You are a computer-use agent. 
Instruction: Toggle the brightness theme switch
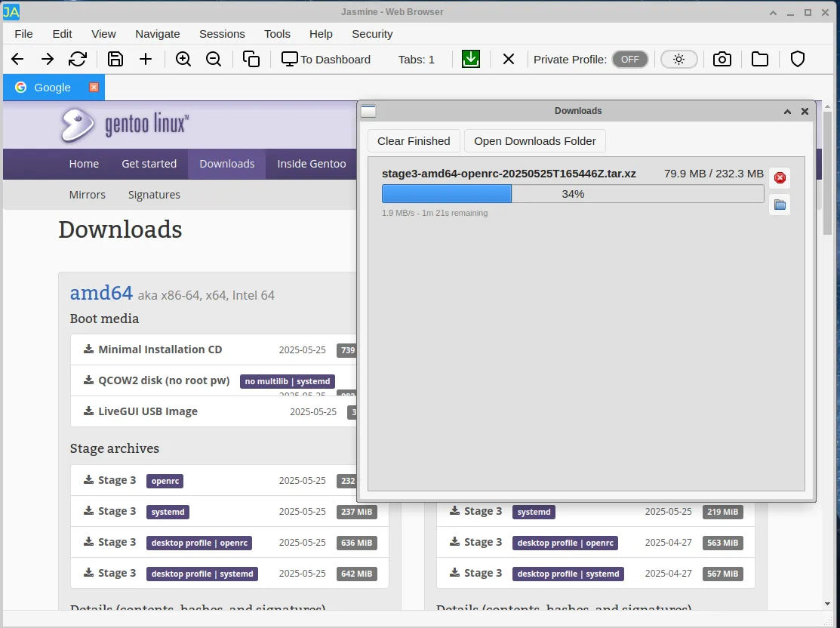point(678,59)
